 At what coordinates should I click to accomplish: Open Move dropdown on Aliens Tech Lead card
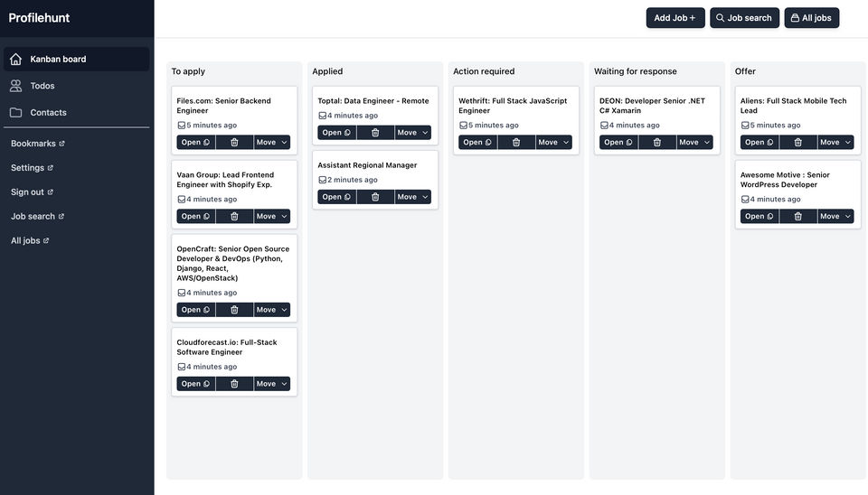(835, 142)
